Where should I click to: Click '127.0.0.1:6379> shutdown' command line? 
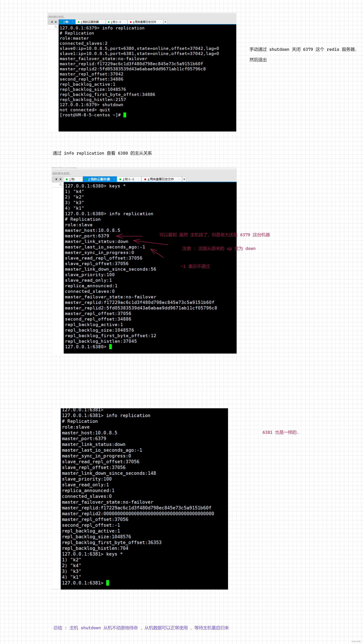(91, 105)
